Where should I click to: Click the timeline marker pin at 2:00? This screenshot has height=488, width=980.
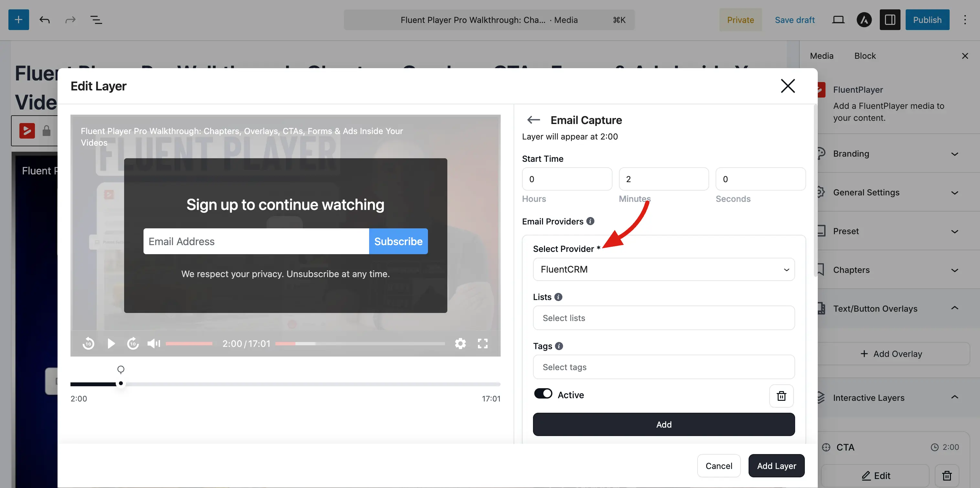tap(121, 369)
